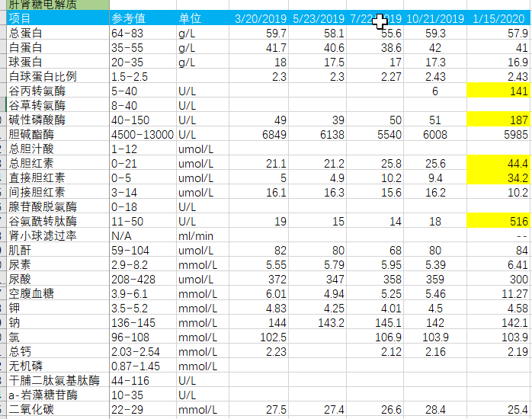
Task: Click the 1/15/2020 date header
Action: pos(498,18)
